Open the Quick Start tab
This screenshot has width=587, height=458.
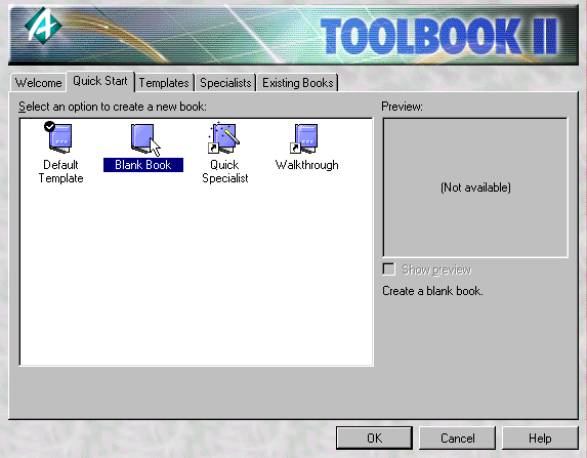[x=100, y=81]
